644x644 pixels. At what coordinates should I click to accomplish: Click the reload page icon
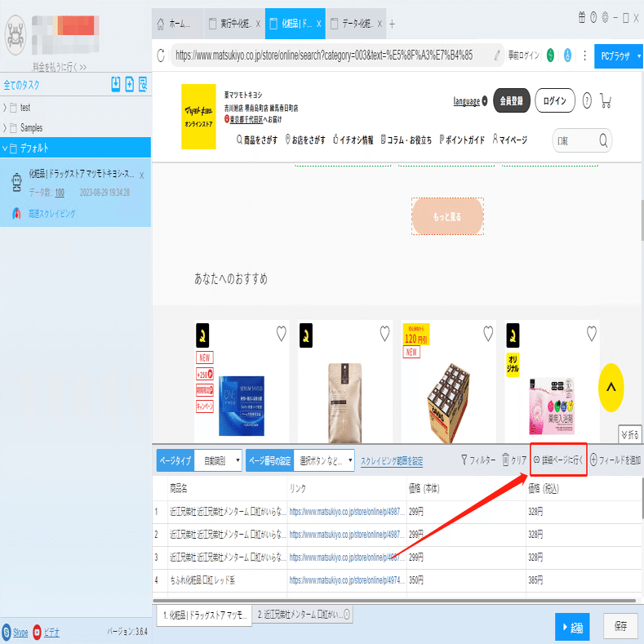click(x=161, y=56)
